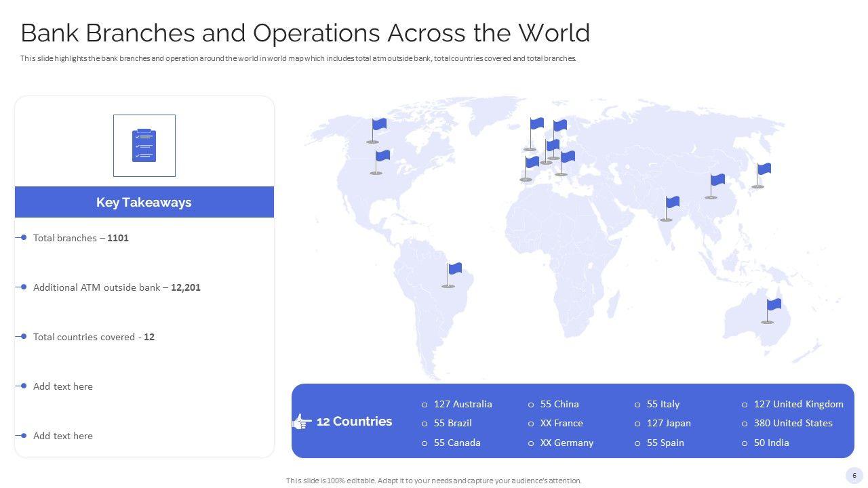Select the 'Additional ATM outside bank – 12,201' bullet
Screen dimensions: 868x488
[117, 287]
